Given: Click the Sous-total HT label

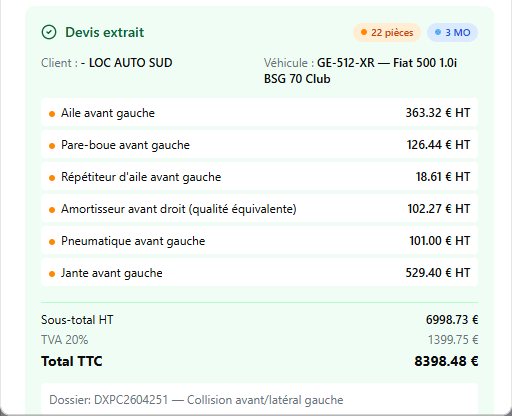Looking at the screenshot, I should click(x=77, y=320).
